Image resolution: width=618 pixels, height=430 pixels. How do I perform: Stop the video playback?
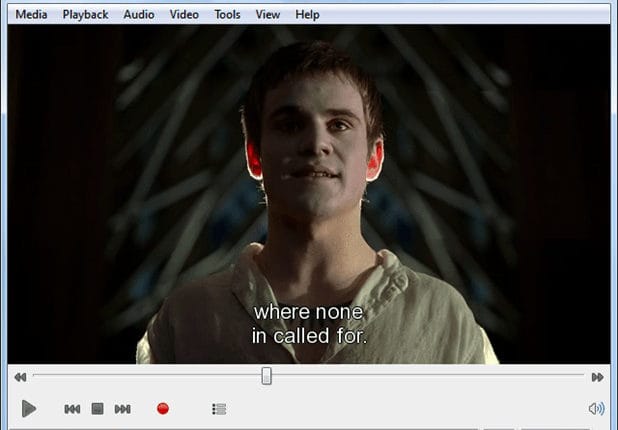click(97, 409)
